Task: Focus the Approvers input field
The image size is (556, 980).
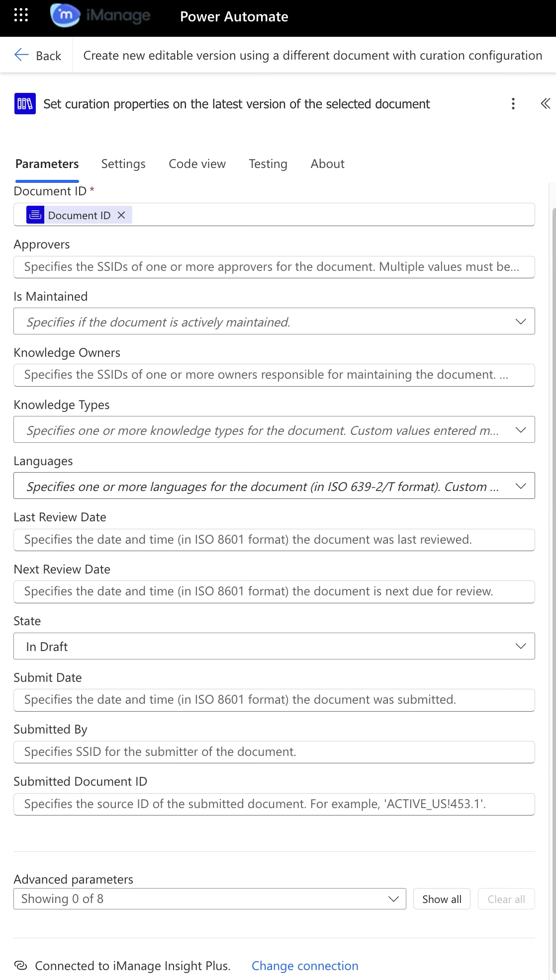Action: click(274, 267)
